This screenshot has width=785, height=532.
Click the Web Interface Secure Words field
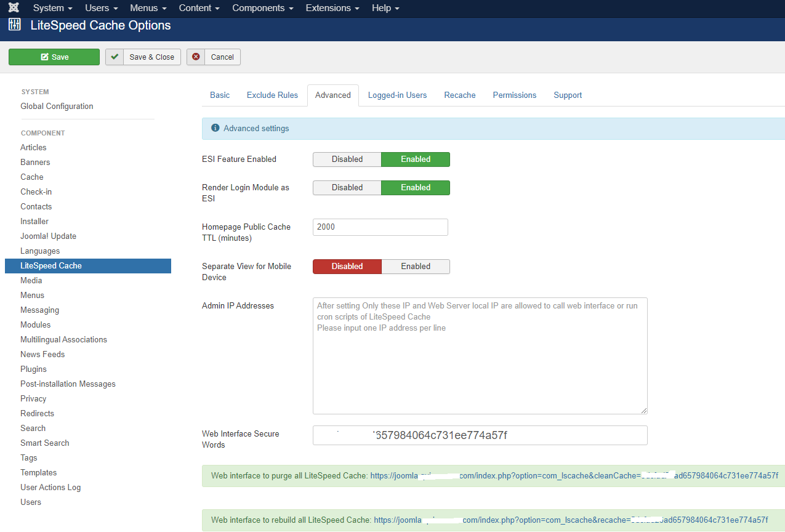[480, 435]
